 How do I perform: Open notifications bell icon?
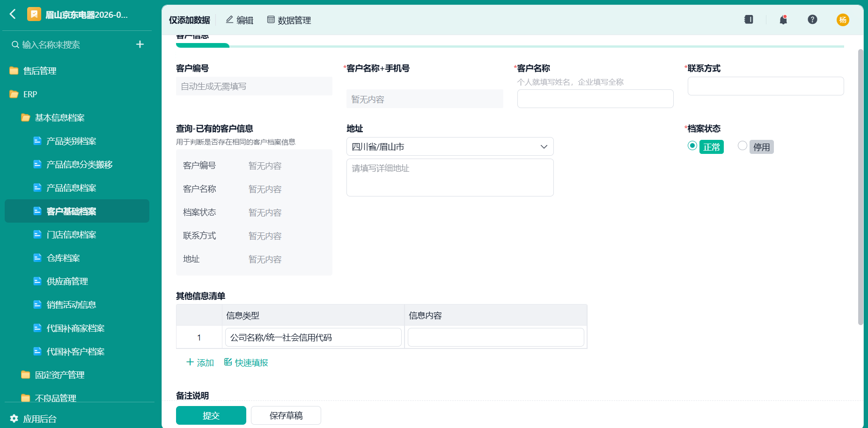click(x=783, y=20)
